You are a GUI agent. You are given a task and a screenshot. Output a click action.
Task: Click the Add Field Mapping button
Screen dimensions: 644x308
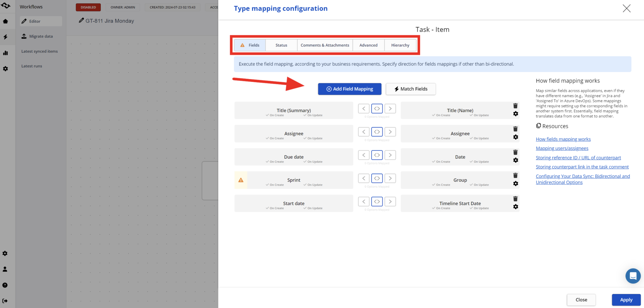350,89
